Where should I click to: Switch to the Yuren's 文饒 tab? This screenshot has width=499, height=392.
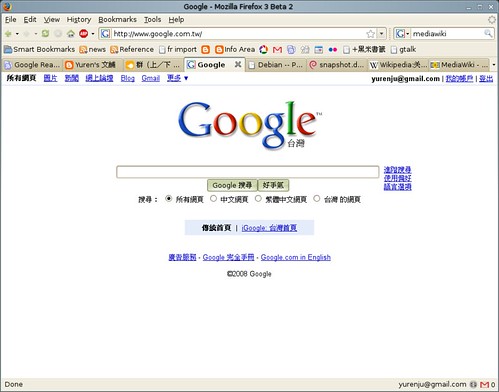tap(93, 65)
